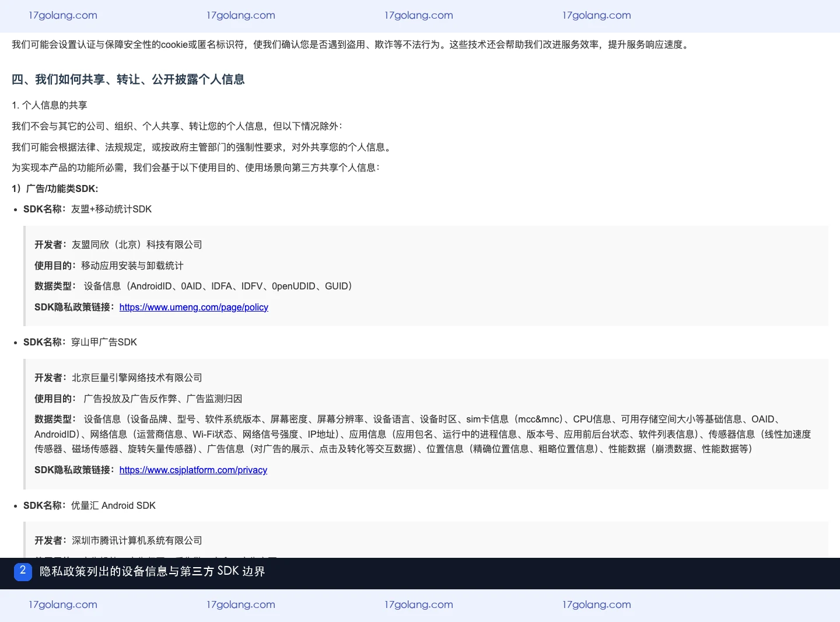Click the data type line listing AndroidID, OAID, IDFA

[193, 286]
